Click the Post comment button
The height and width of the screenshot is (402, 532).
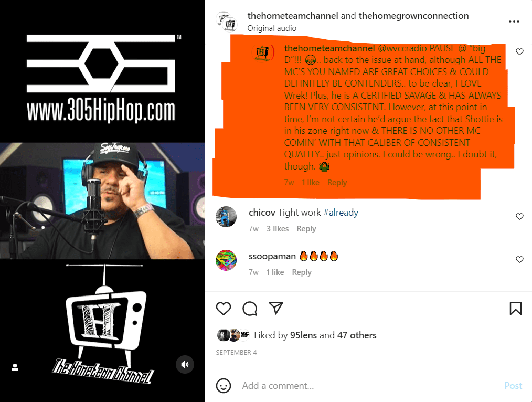(513, 386)
